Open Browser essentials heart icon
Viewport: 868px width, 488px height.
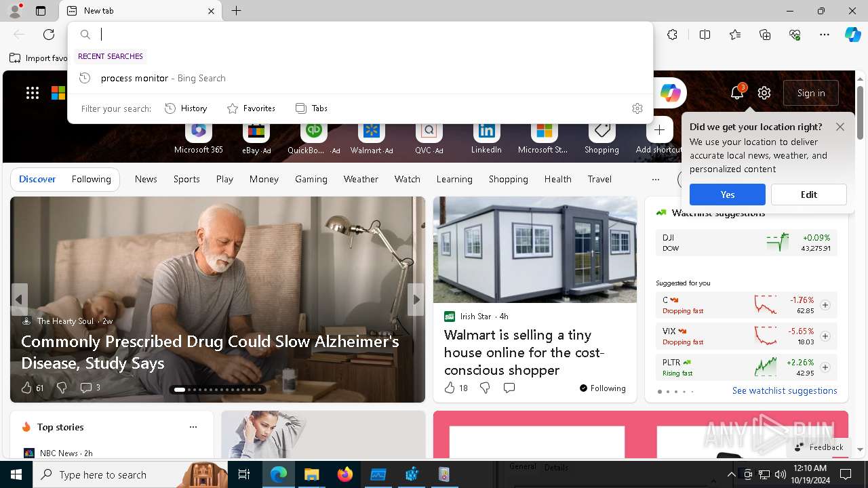click(795, 35)
